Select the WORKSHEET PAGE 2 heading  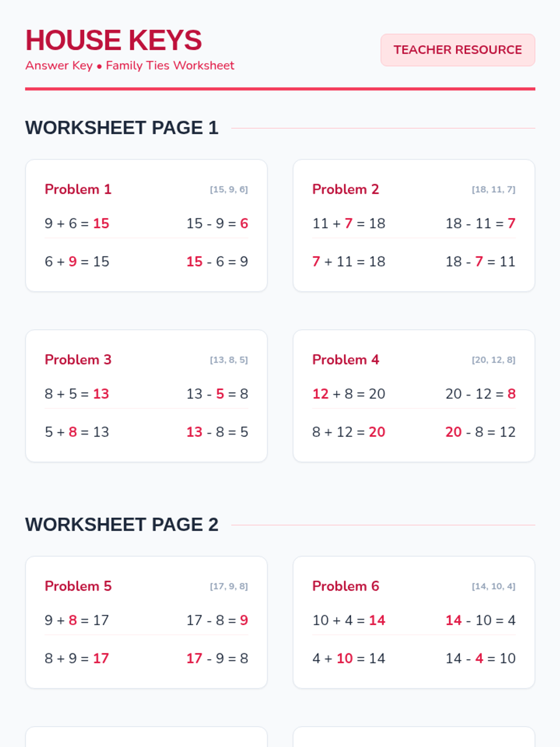point(122,525)
